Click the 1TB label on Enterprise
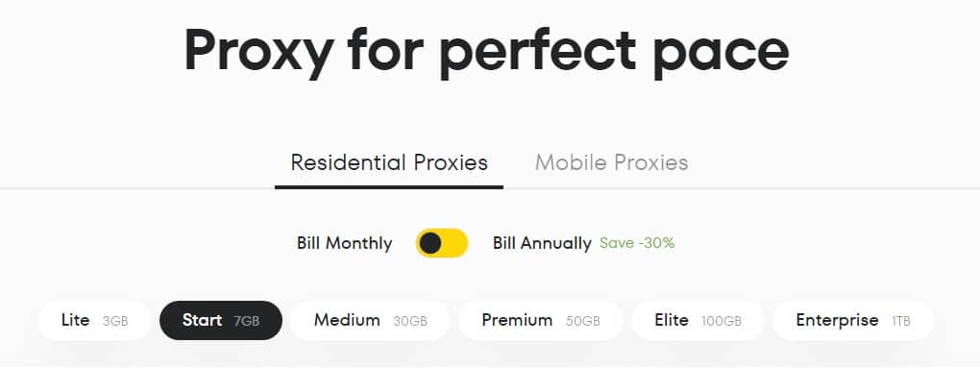 [x=900, y=322]
